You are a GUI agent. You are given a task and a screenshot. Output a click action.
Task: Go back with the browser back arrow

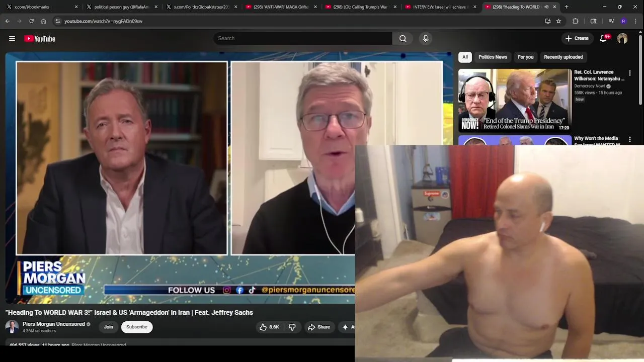point(7,21)
